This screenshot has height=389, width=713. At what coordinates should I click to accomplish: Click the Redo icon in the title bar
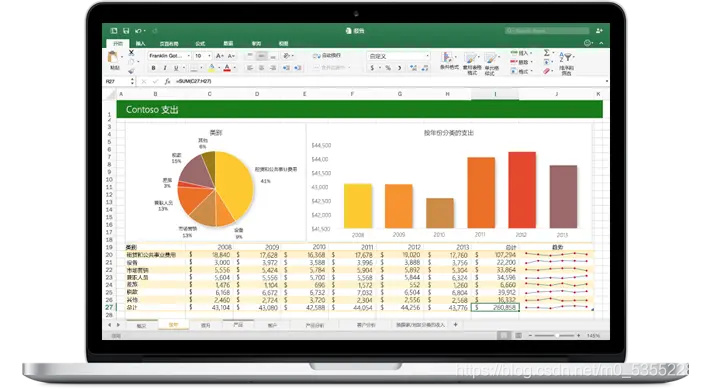(x=155, y=30)
